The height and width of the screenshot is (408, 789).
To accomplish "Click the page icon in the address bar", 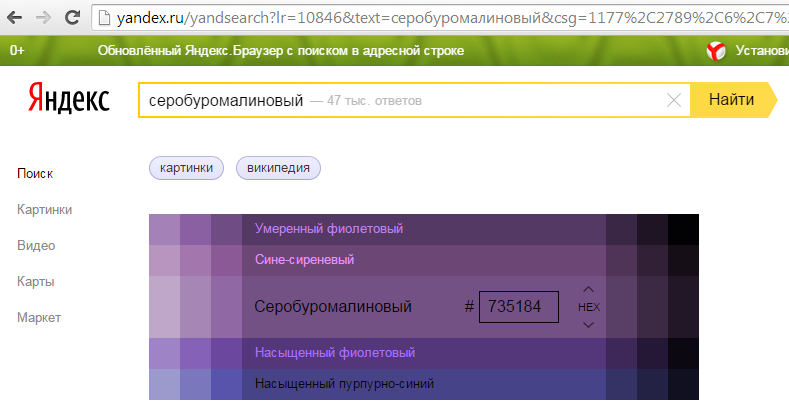I will (104, 17).
